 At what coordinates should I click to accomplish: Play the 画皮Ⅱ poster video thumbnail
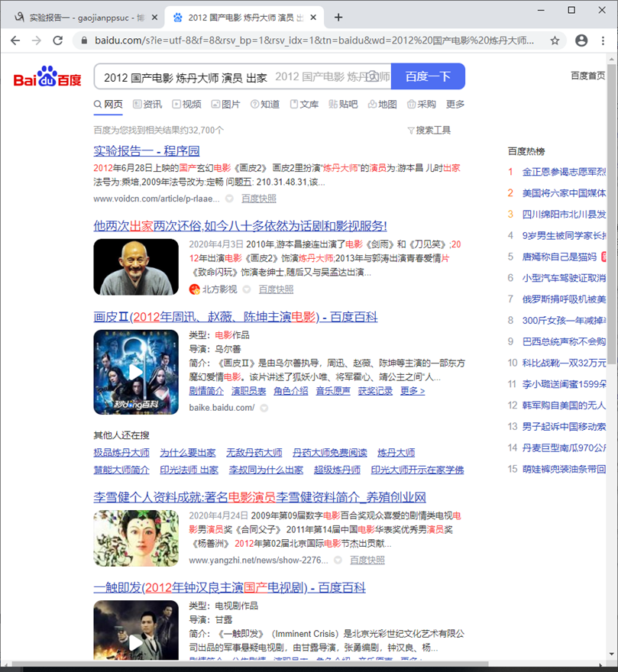(136, 372)
